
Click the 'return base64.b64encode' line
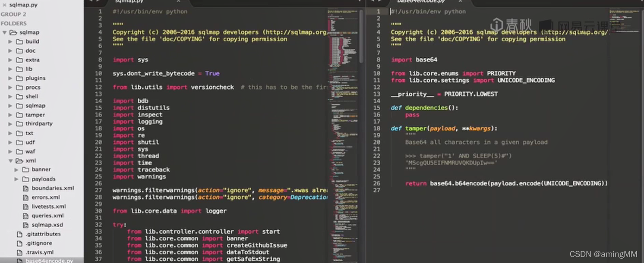[506, 184]
